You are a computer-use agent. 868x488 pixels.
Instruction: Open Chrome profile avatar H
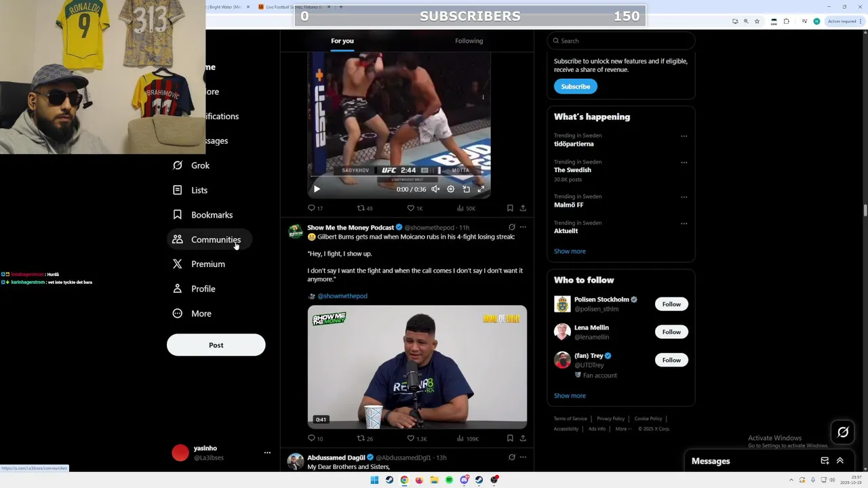[816, 22]
